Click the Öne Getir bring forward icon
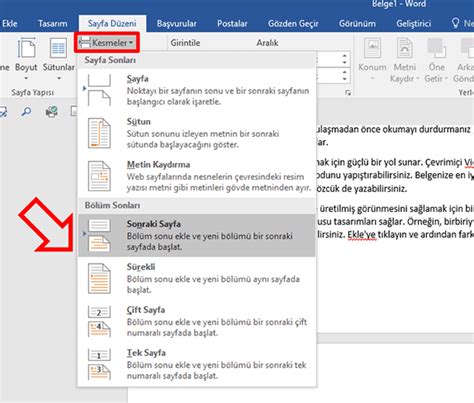474x403 pixels. 437,48
